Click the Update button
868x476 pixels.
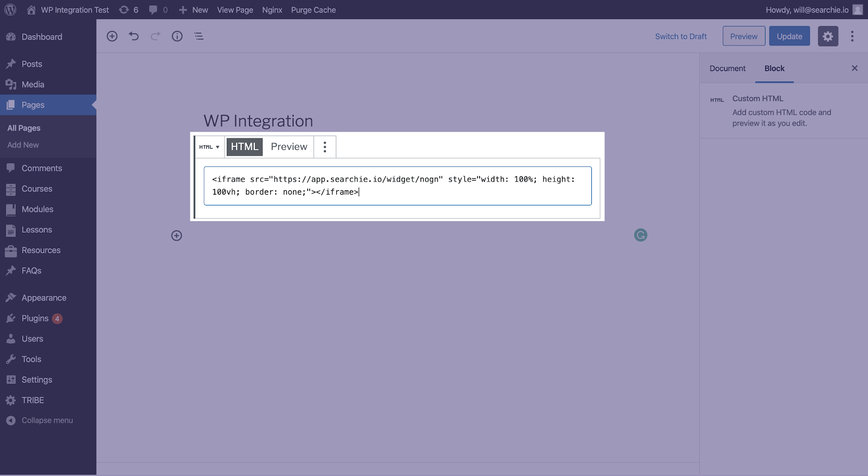pyautogui.click(x=789, y=36)
